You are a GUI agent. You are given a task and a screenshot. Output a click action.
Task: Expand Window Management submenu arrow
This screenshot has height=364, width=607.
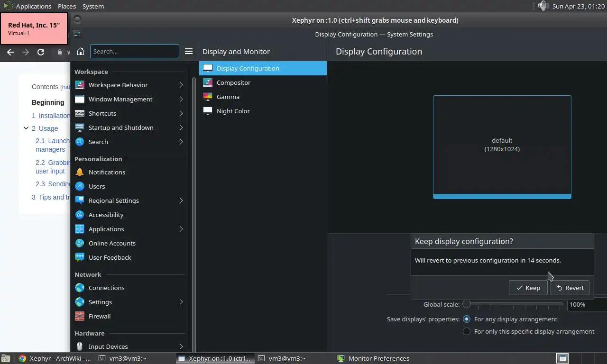point(181,99)
